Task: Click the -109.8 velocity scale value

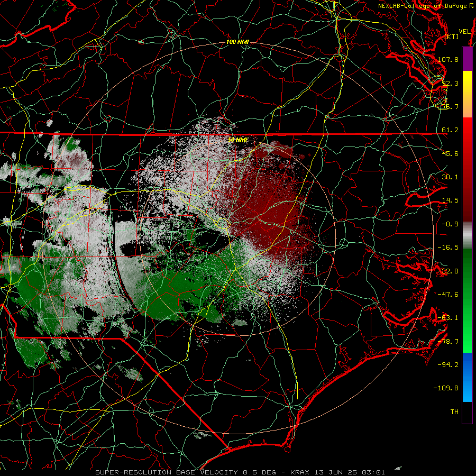Action: click(446, 388)
